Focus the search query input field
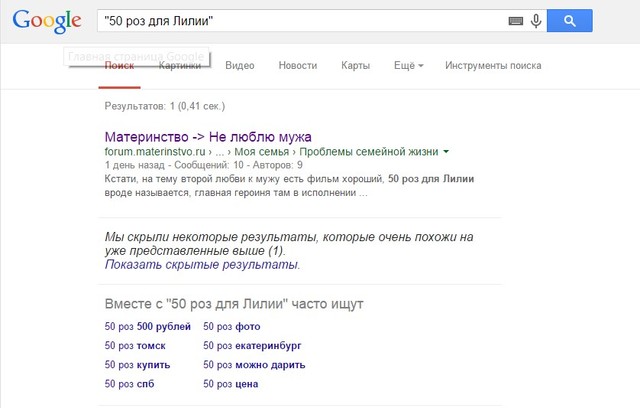 (x=302, y=20)
